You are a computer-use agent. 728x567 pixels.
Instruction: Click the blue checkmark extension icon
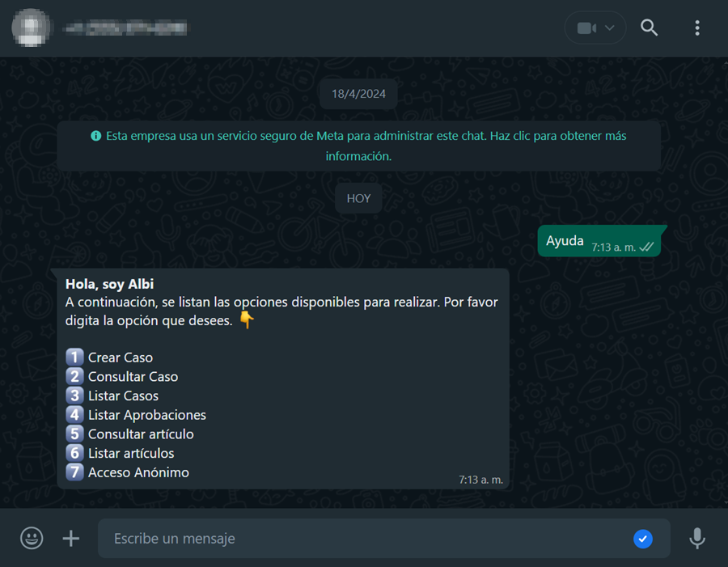tap(642, 539)
